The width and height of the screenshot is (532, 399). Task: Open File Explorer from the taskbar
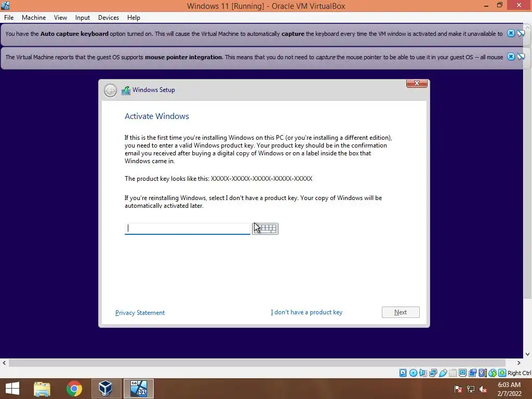[42, 389]
